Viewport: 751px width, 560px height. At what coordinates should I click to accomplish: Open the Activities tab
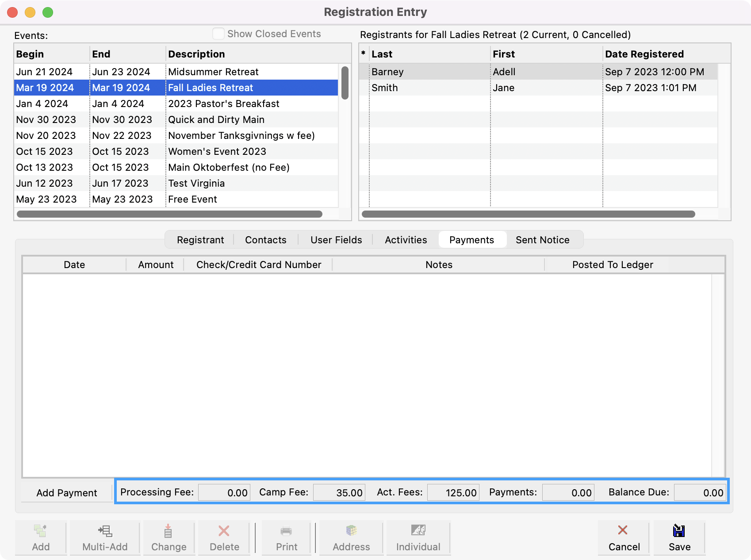(406, 240)
